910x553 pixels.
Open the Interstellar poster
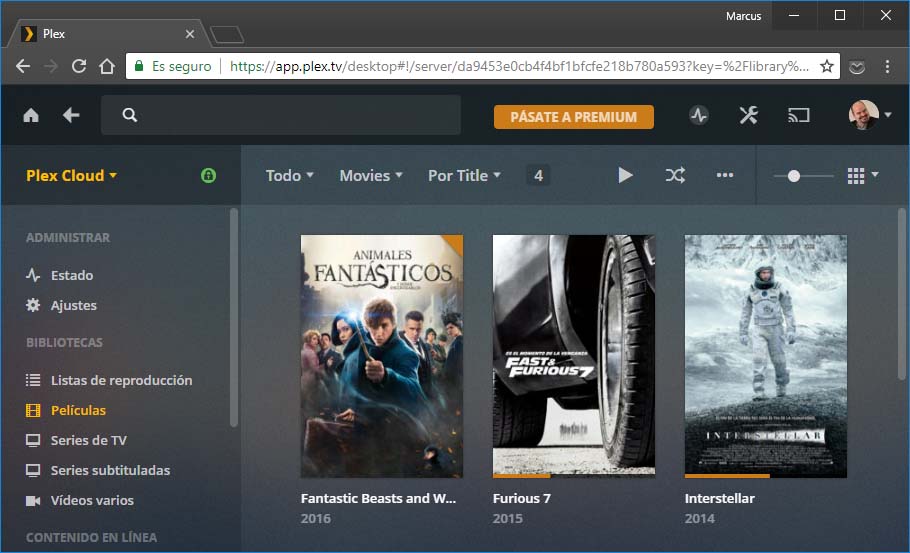765,356
